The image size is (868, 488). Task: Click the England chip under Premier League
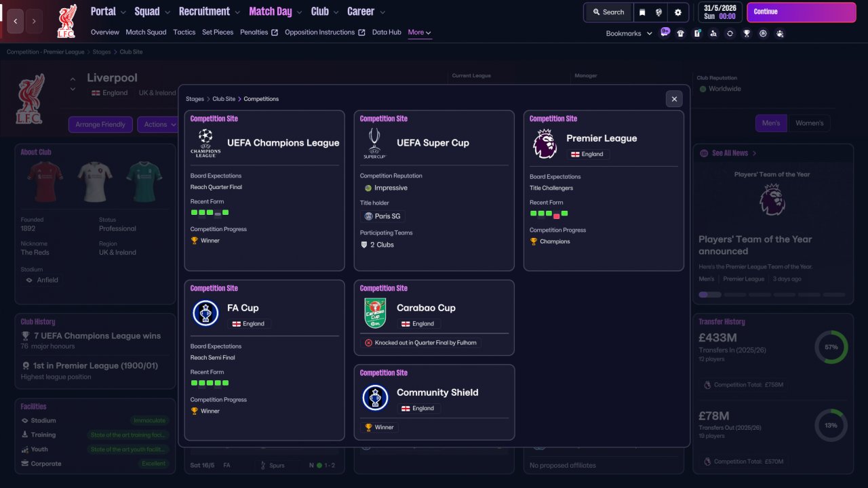pos(588,154)
